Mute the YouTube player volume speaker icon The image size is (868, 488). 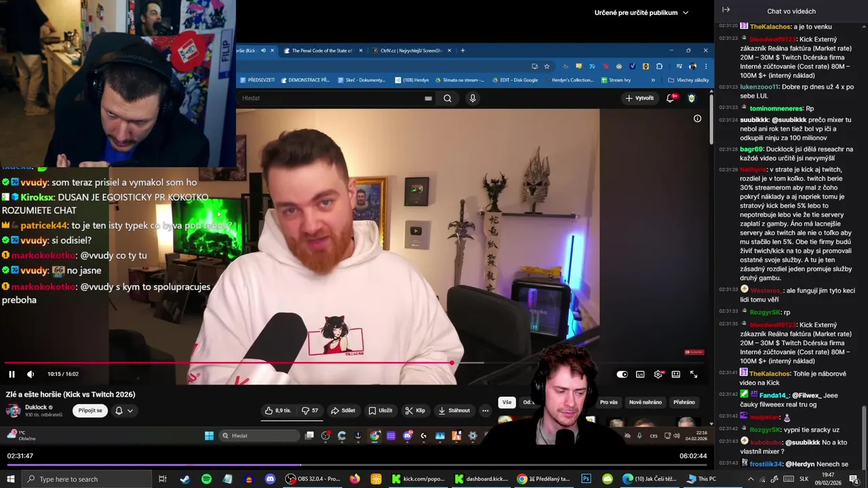point(31,374)
